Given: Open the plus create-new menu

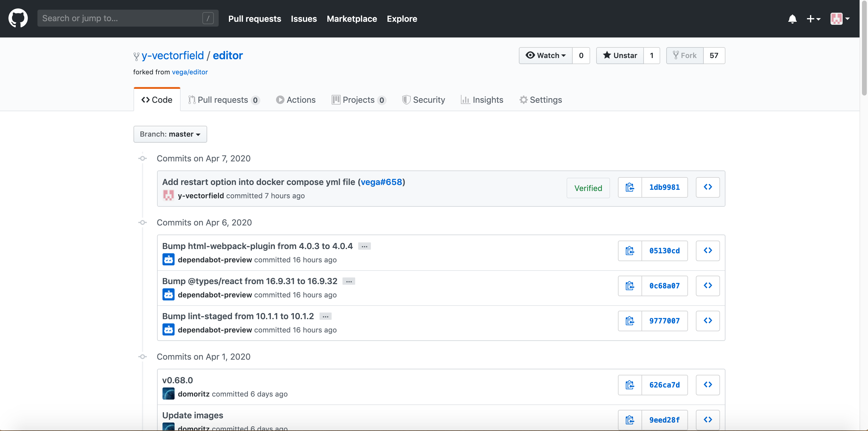Looking at the screenshot, I should [x=813, y=19].
